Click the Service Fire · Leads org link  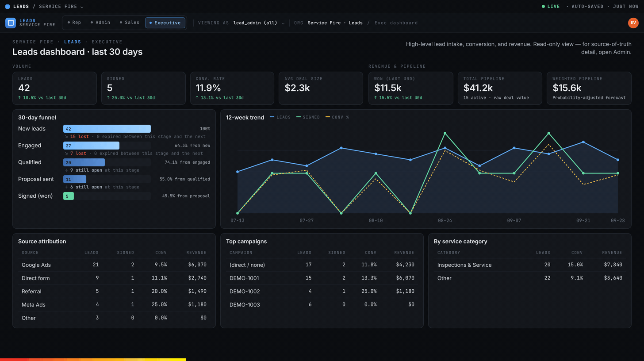click(x=335, y=23)
